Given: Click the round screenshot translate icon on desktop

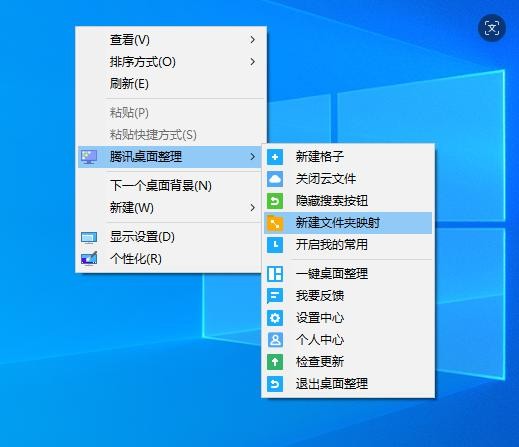Looking at the screenshot, I should point(492,28).
